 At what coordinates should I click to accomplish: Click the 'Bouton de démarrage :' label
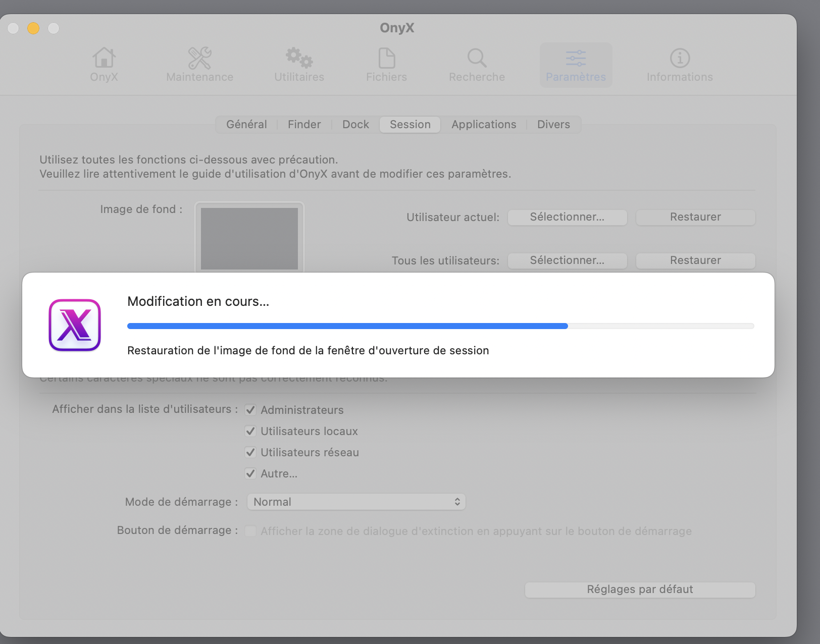click(x=178, y=530)
